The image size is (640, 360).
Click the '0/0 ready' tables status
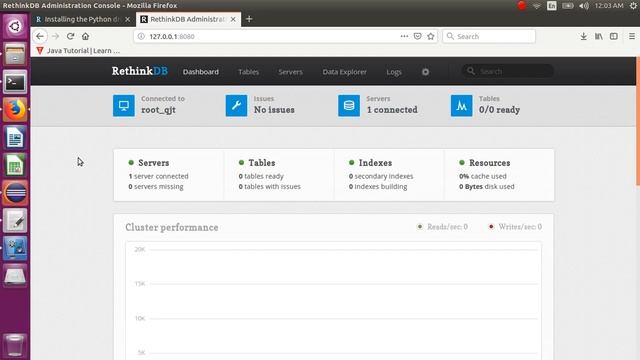(x=499, y=110)
